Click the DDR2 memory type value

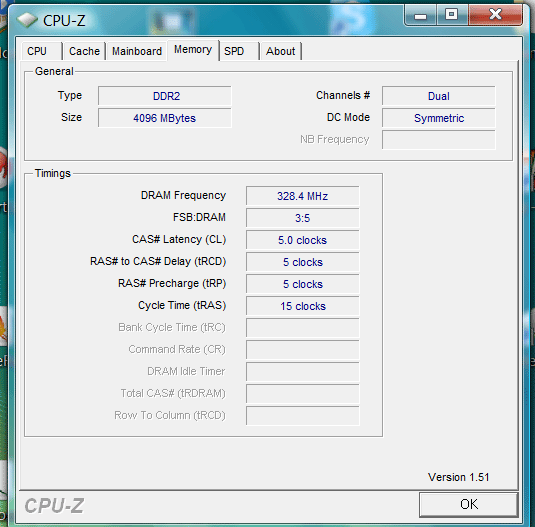tap(165, 96)
